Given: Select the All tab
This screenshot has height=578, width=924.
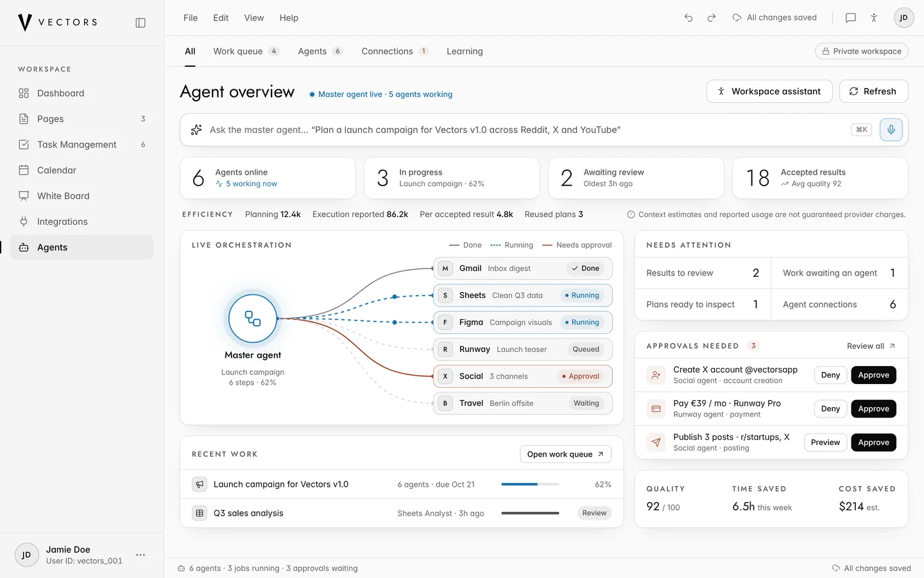Looking at the screenshot, I should 190,51.
